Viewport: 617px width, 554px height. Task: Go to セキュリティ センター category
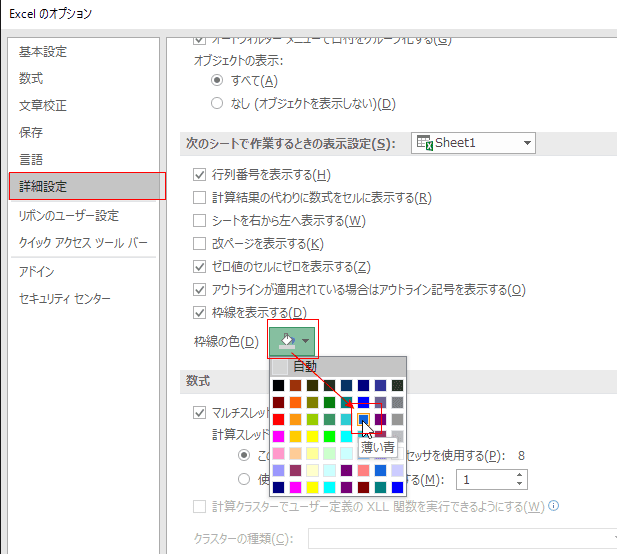(65, 299)
